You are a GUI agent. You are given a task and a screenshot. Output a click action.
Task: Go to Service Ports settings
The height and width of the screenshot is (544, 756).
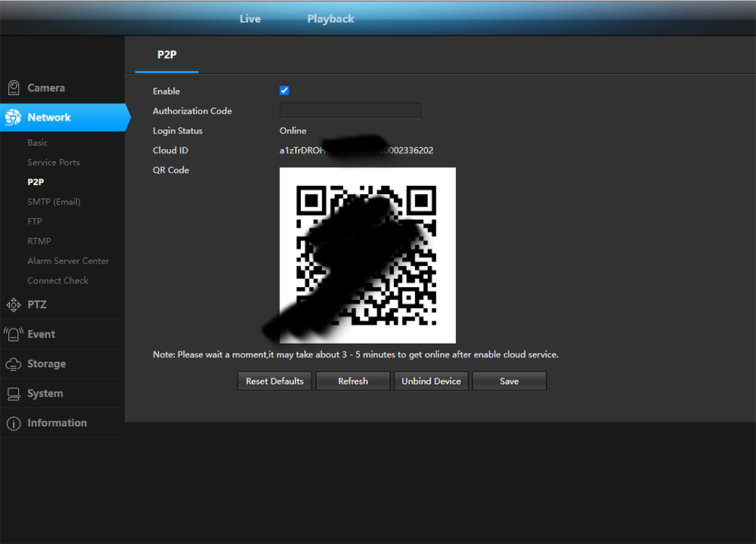(x=54, y=162)
